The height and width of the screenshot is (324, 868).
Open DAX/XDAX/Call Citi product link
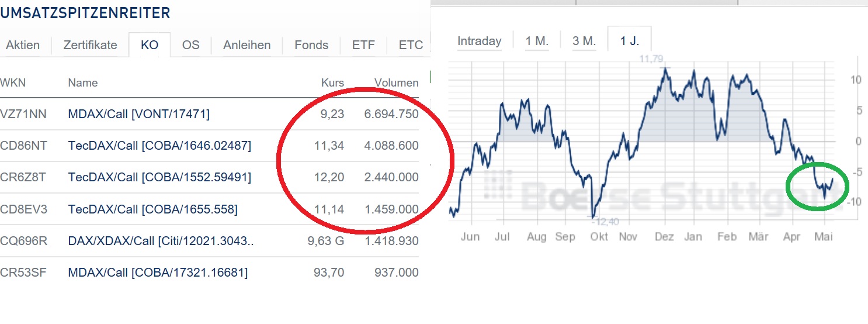coord(161,241)
